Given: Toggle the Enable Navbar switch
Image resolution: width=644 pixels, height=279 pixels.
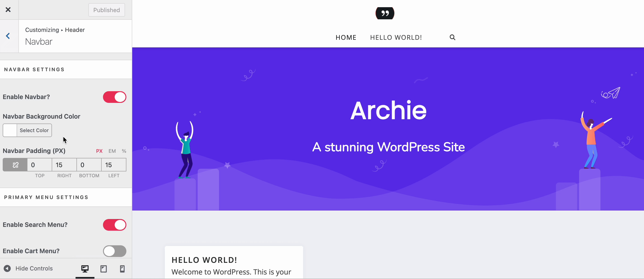Looking at the screenshot, I should [115, 96].
